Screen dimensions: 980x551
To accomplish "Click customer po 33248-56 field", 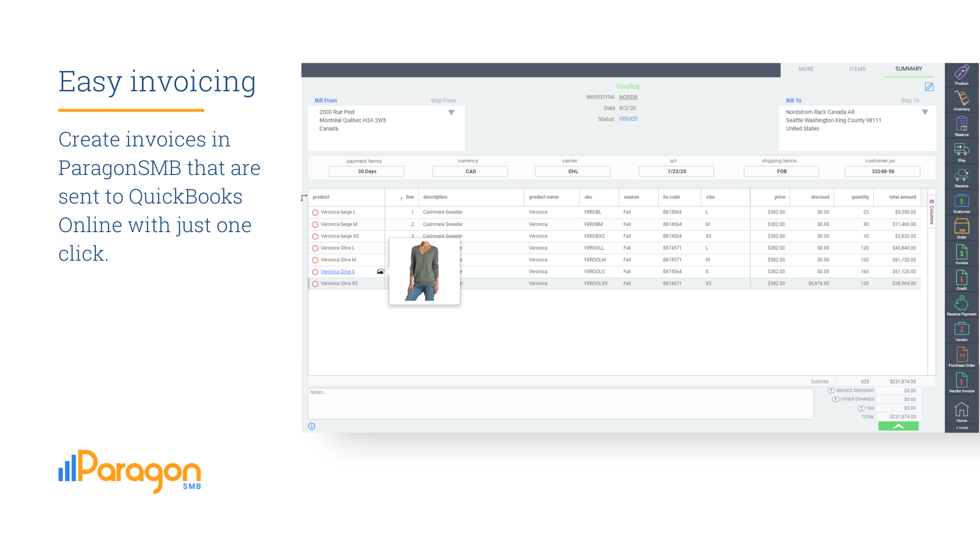I will 883,171.
